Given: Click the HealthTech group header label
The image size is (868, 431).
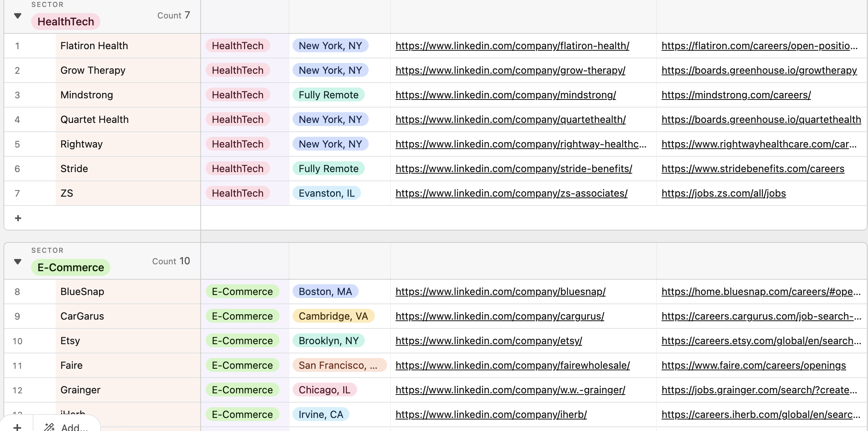Looking at the screenshot, I should click(66, 22).
